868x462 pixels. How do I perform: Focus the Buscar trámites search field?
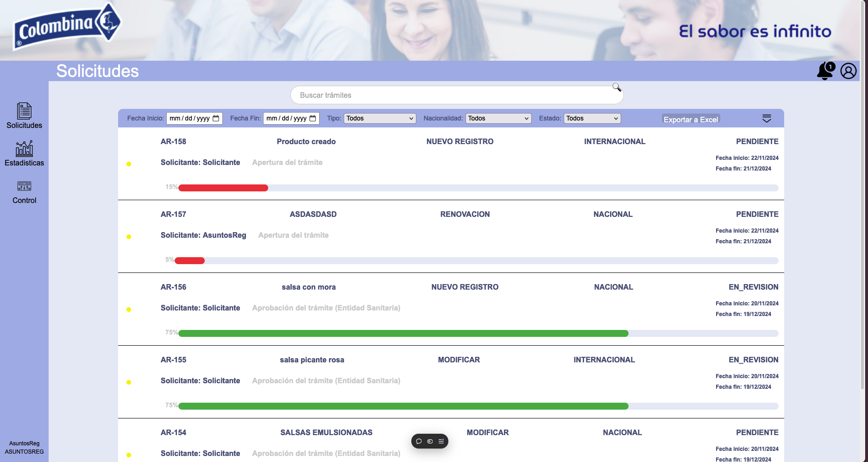coord(449,95)
